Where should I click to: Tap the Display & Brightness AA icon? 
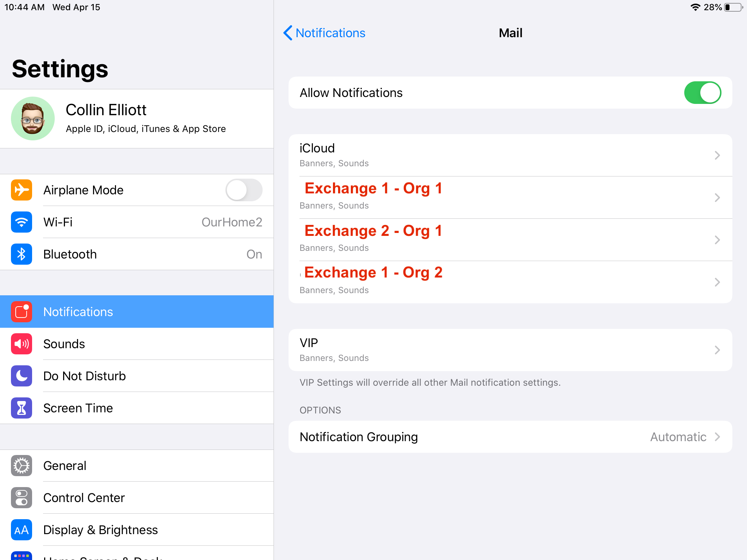[x=22, y=530]
